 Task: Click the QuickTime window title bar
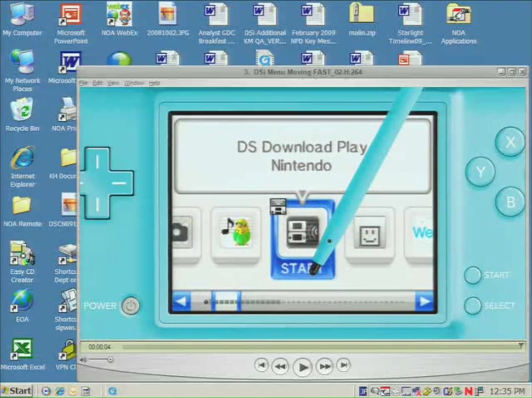pos(303,72)
